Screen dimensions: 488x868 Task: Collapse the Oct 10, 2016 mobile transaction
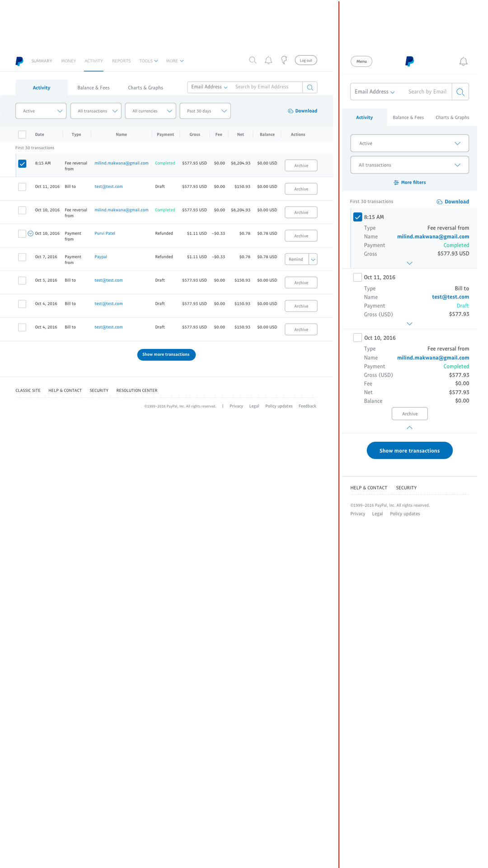click(x=409, y=428)
